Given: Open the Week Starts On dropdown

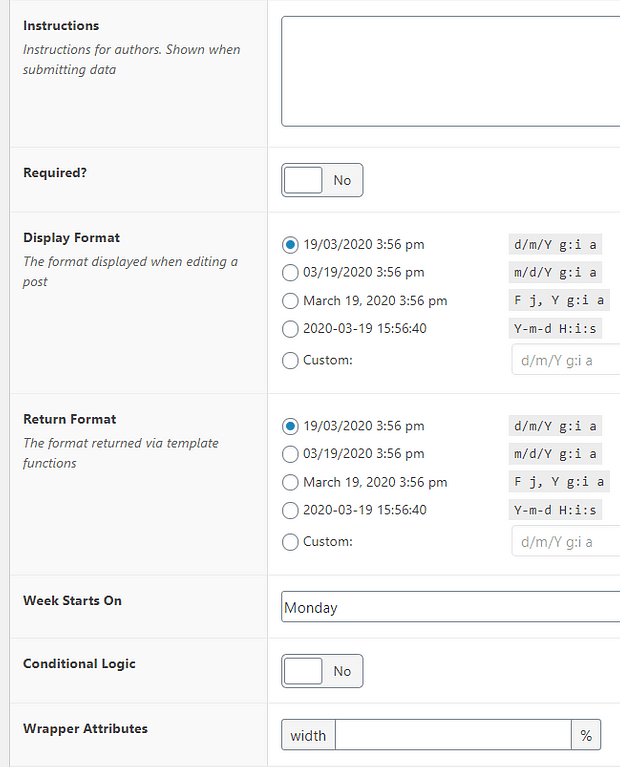Looking at the screenshot, I should pyautogui.click(x=450, y=607).
